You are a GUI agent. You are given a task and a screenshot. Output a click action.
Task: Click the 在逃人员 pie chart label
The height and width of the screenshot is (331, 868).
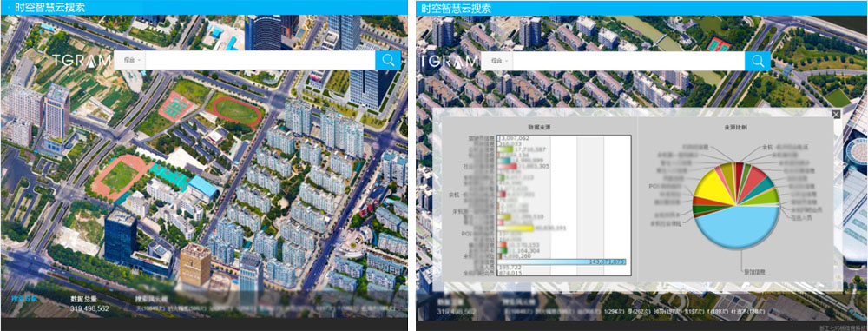point(800,218)
